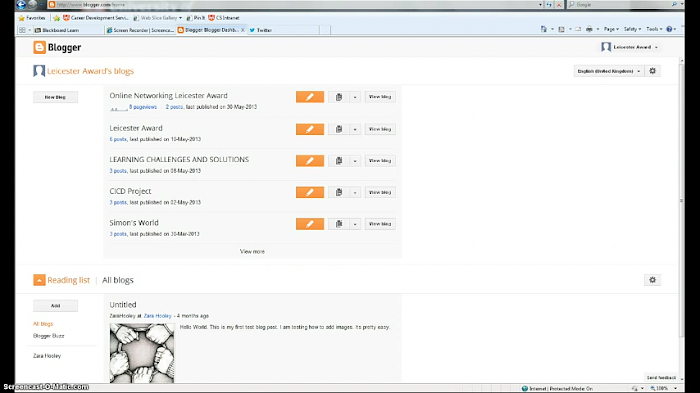The image size is (700, 393).
Task: Click the New Blog button
Action: 55,97
